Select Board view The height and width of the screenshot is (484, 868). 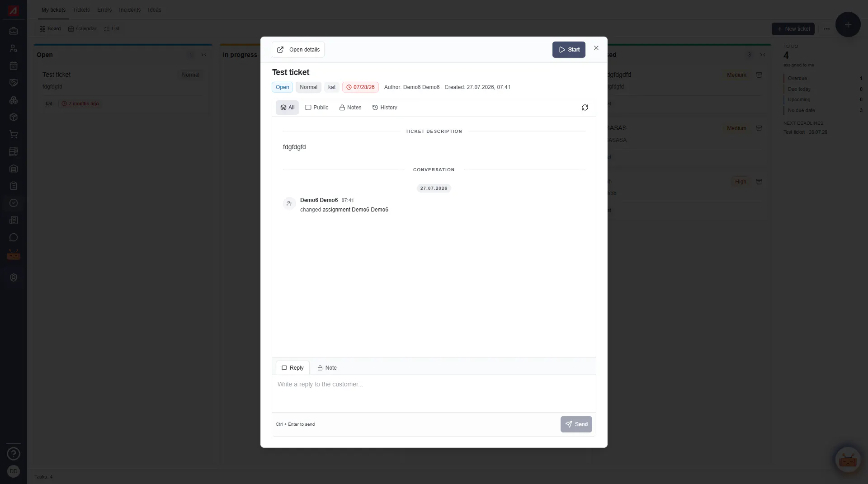pyautogui.click(x=50, y=29)
